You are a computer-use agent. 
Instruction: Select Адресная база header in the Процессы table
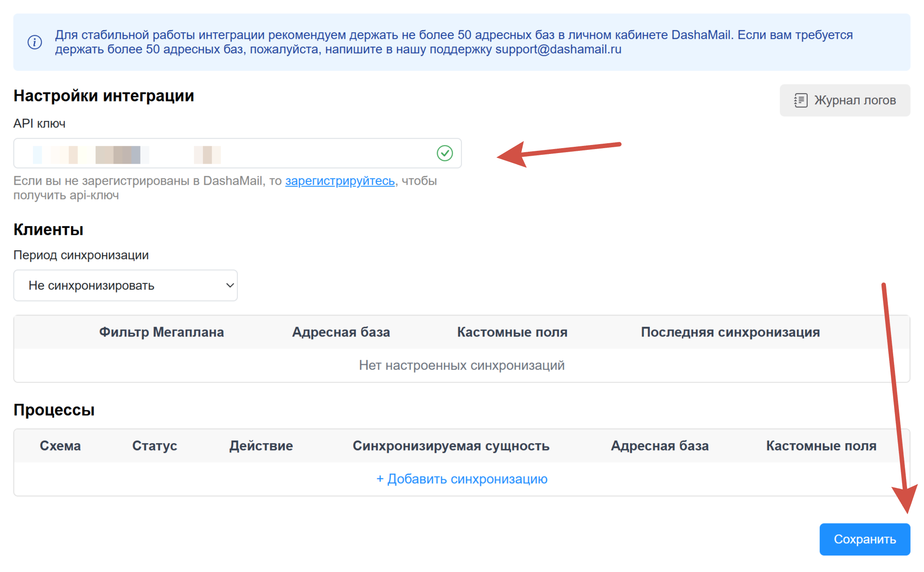660,446
